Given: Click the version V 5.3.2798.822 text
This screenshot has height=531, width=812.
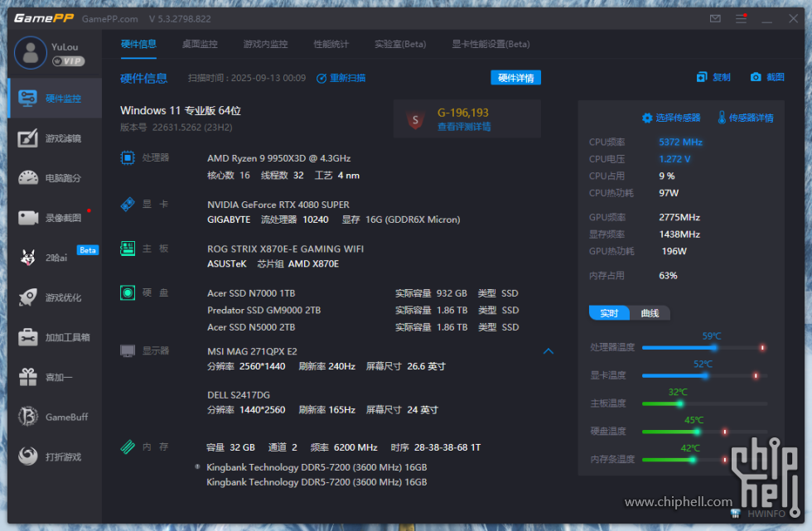Looking at the screenshot, I should point(180,19).
